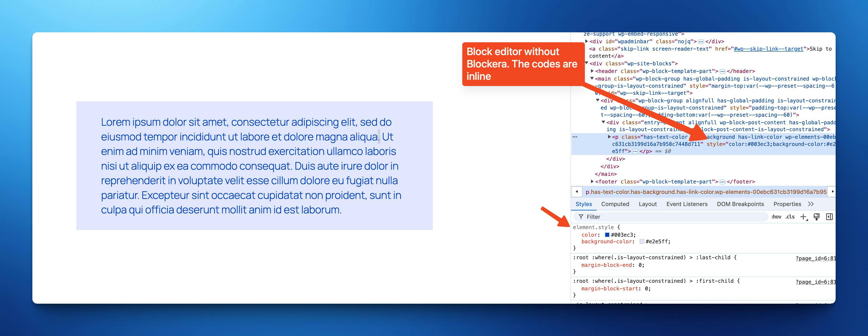Open the DOM Breakpoints tab
Image resolution: width=868 pixels, height=336 pixels.
click(740, 204)
